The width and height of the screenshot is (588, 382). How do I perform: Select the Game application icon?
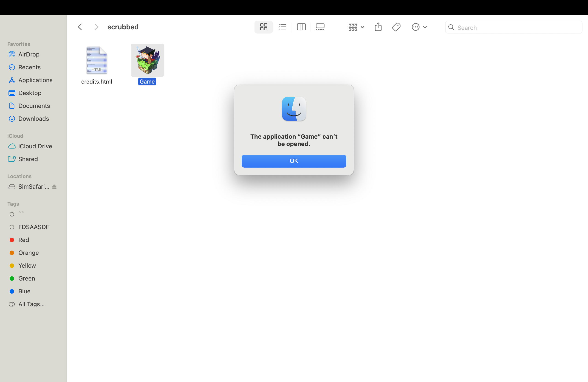click(x=147, y=60)
